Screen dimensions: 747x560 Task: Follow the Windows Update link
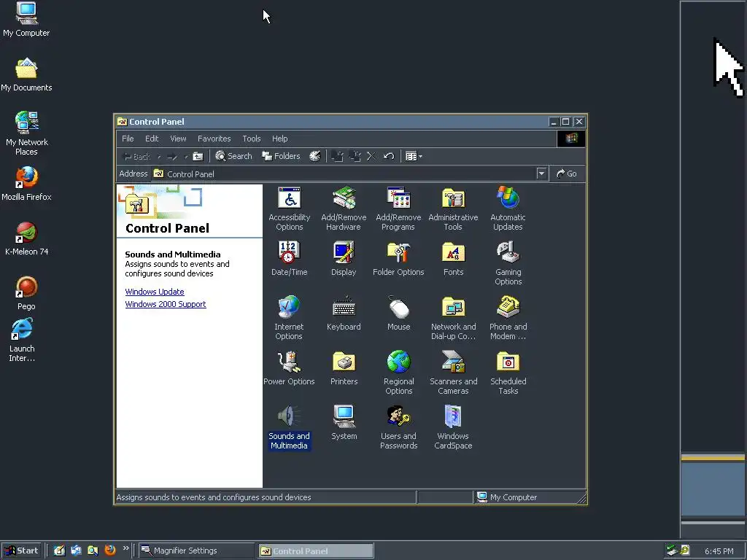(155, 292)
